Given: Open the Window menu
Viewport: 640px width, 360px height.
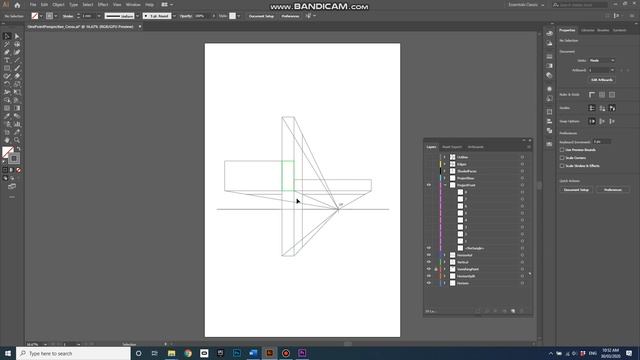Looking at the screenshot, I should pos(133,4).
